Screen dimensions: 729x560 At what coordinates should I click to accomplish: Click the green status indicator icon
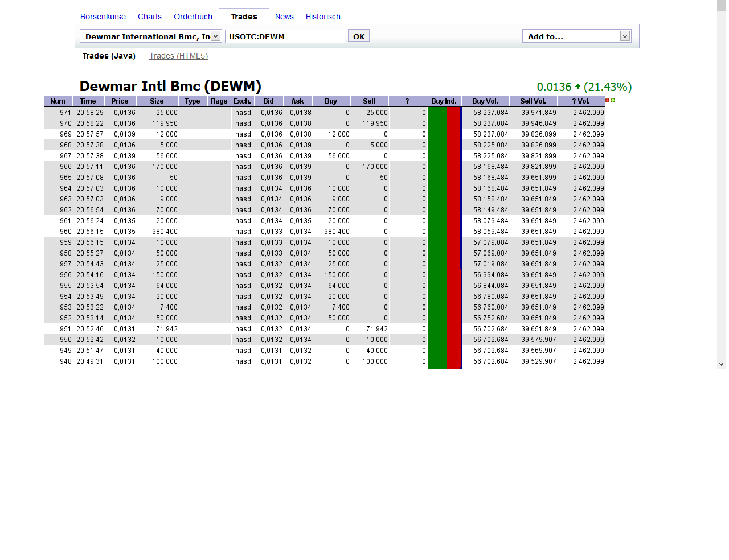click(x=613, y=100)
